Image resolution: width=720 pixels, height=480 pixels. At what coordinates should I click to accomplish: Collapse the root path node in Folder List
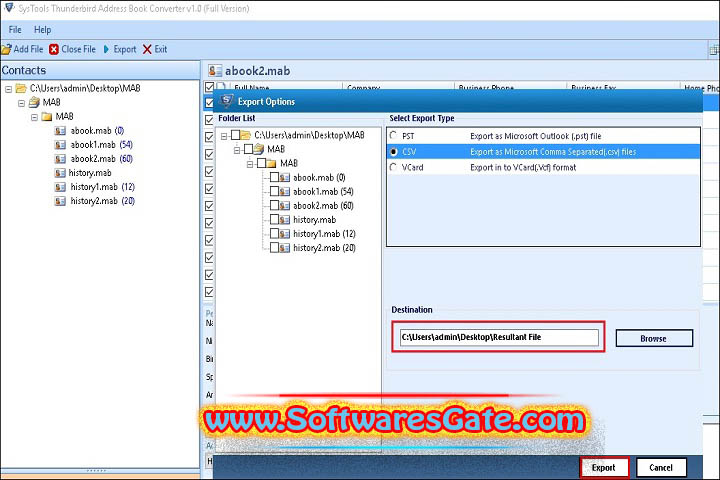(x=224, y=136)
